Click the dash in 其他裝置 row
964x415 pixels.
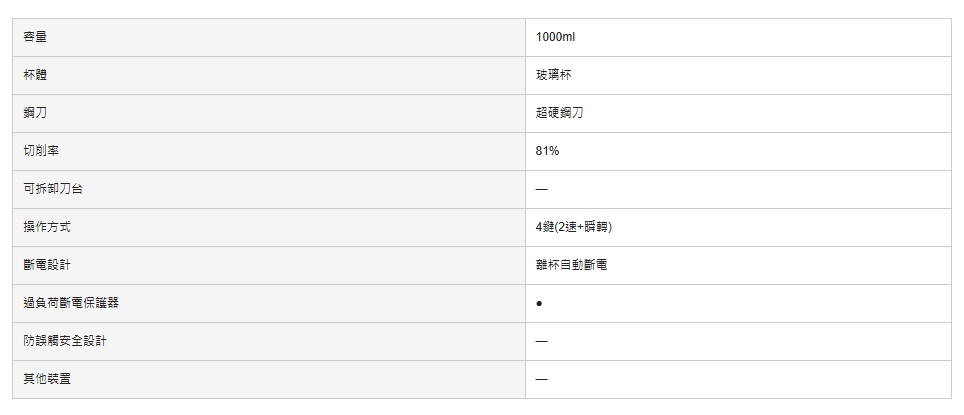[x=541, y=379]
